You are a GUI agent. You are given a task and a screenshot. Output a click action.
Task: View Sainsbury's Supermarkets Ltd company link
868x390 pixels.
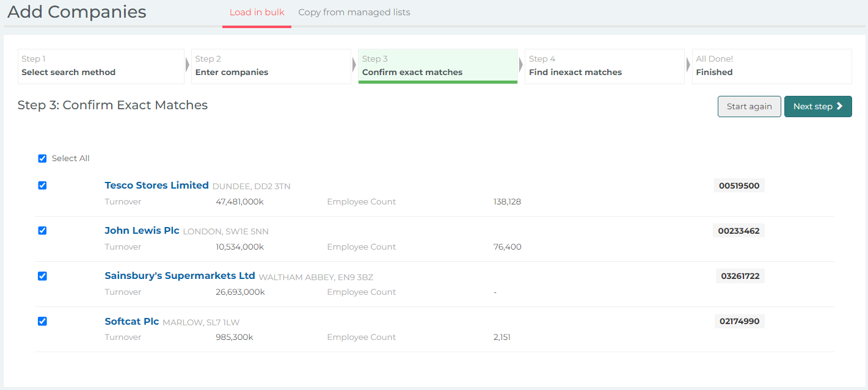pyautogui.click(x=180, y=276)
